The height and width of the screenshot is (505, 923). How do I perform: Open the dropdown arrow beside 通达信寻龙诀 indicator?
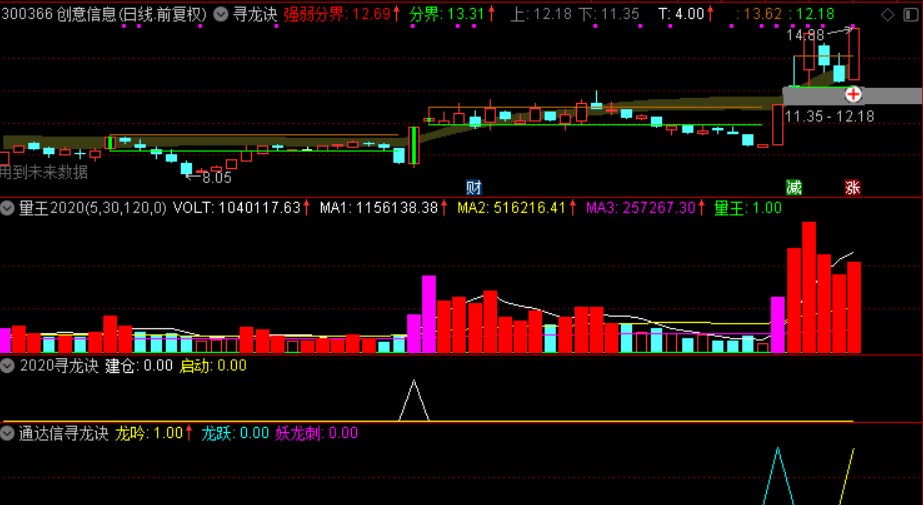click(x=7, y=434)
